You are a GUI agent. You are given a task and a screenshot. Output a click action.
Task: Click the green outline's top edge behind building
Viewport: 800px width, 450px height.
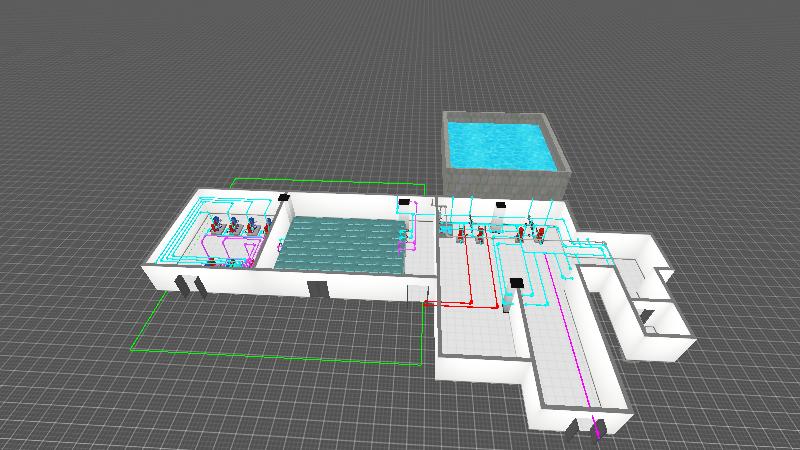pos(330,181)
